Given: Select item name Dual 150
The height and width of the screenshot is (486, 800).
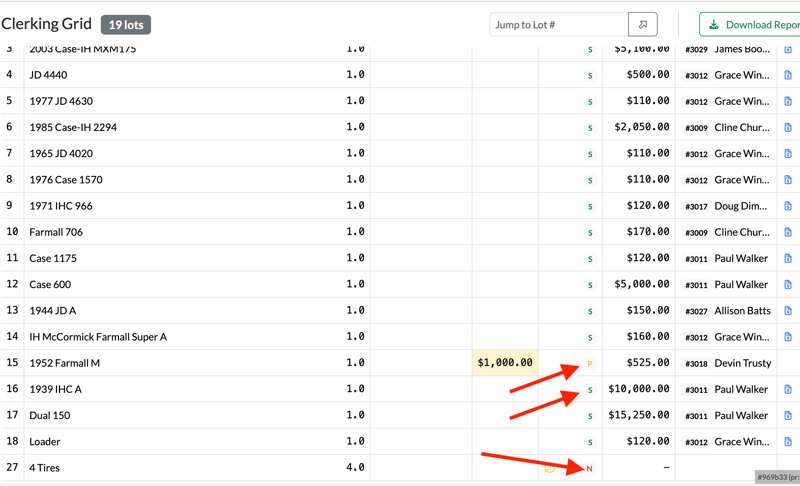Looking at the screenshot, I should pos(49,416).
